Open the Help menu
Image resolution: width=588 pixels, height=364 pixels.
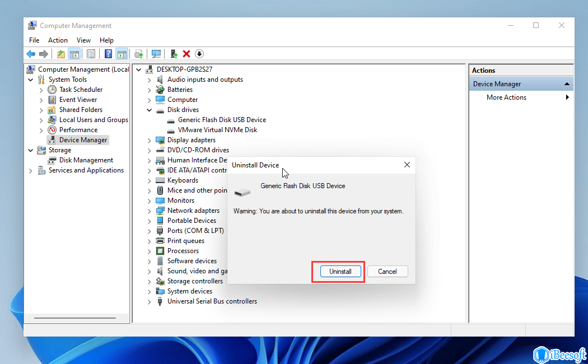(x=106, y=40)
